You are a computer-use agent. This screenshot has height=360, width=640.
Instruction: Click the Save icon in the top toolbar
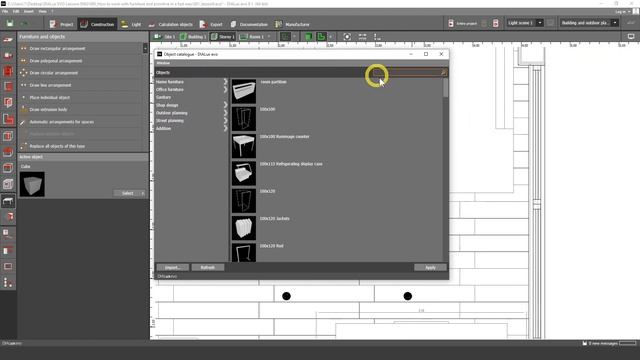click(9, 24)
